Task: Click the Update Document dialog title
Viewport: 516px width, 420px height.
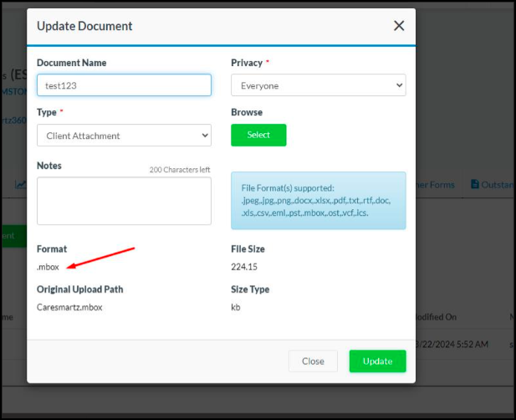Action: 84,26
